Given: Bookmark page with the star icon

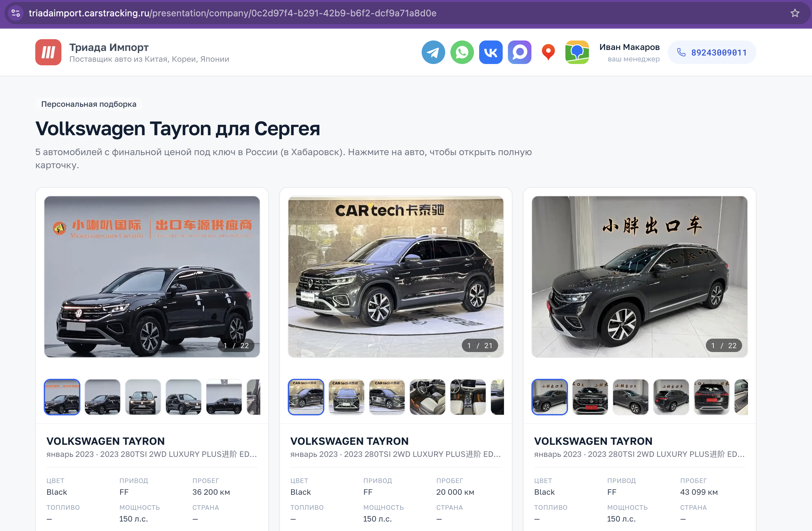Looking at the screenshot, I should coord(795,13).
